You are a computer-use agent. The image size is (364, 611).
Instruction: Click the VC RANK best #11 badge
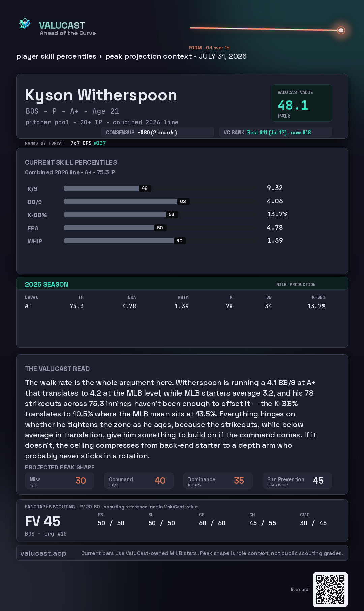[275, 132]
